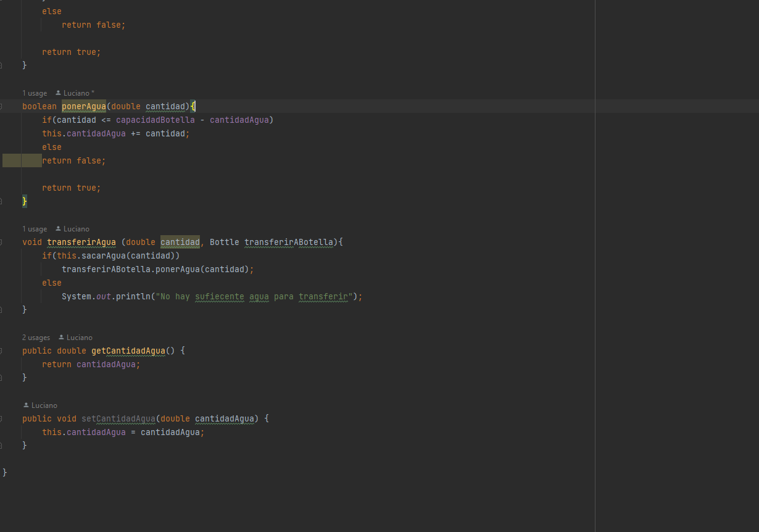Click the 'public double' modifiers of getCantidadAgua
This screenshot has height=532, width=759.
pyautogui.click(x=54, y=351)
